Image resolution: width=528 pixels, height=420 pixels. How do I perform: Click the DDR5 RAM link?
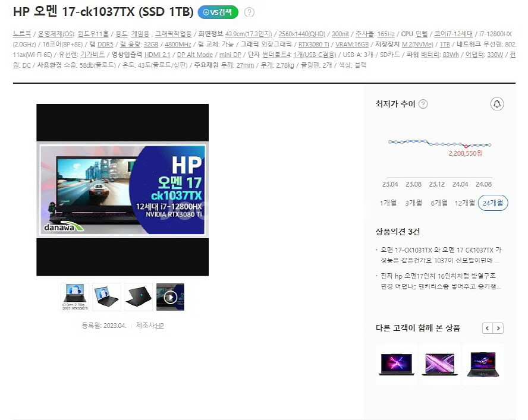(x=105, y=44)
